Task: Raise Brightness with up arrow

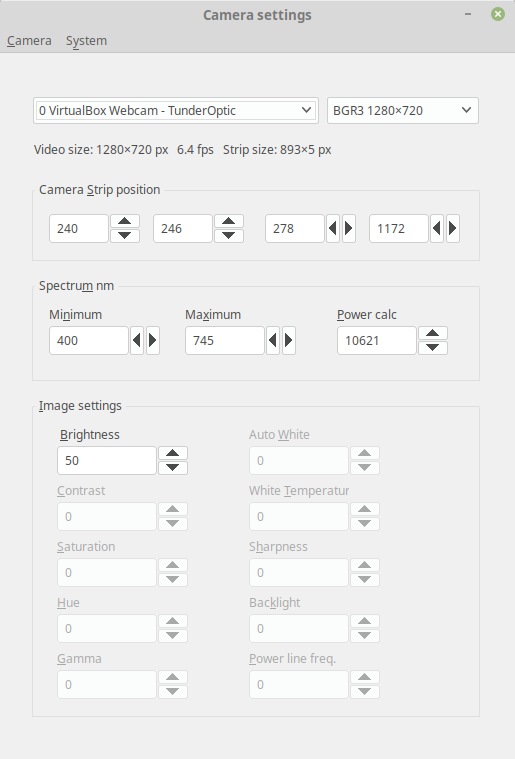Action: pos(173,453)
